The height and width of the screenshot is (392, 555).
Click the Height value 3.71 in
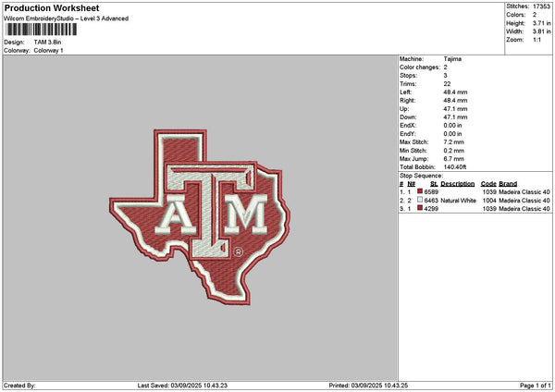541,23
